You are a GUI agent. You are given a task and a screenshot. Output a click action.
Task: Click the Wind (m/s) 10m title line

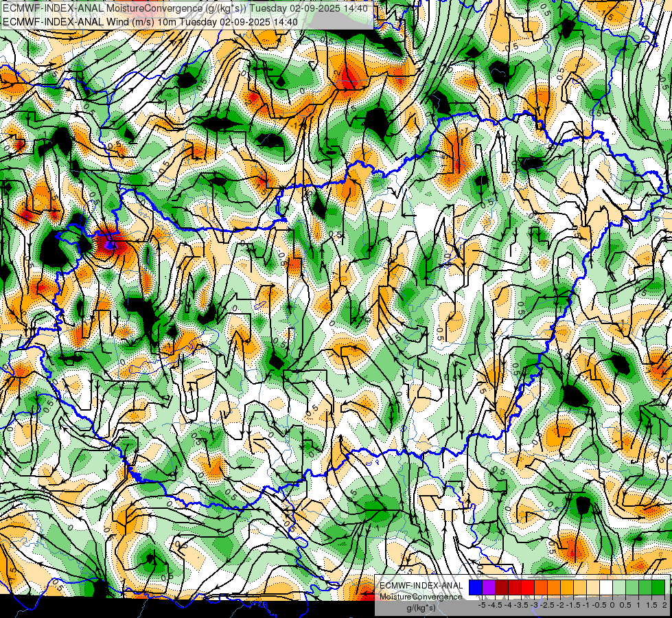point(150,22)
